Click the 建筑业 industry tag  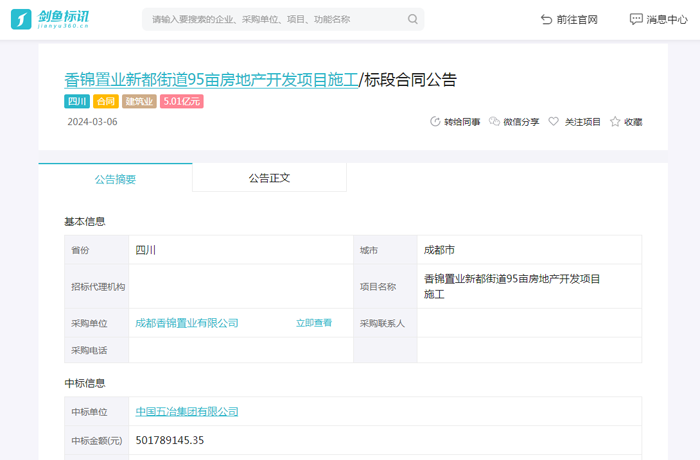pos(139,101)
